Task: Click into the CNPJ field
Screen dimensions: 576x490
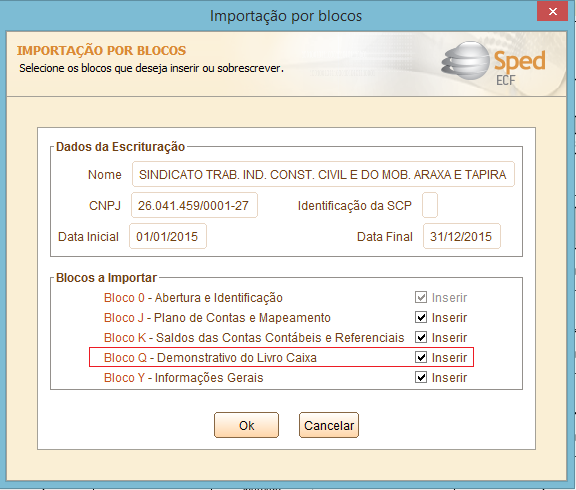Action: [194, 205]
